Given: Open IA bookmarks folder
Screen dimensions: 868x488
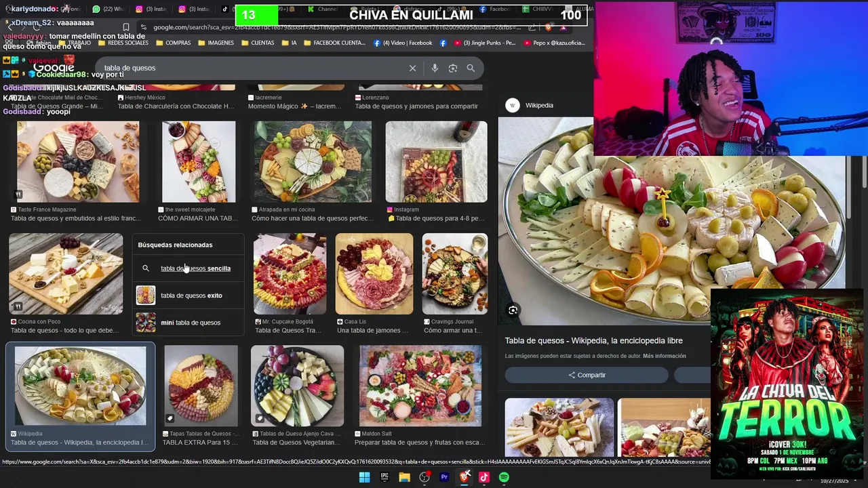Looking at the screenshot, I should 289,43.
